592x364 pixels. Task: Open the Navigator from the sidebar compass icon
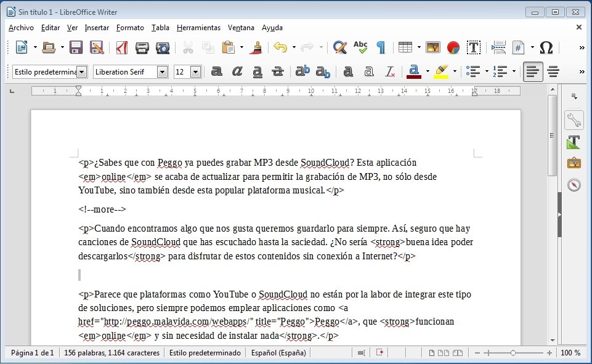(574, 185)
